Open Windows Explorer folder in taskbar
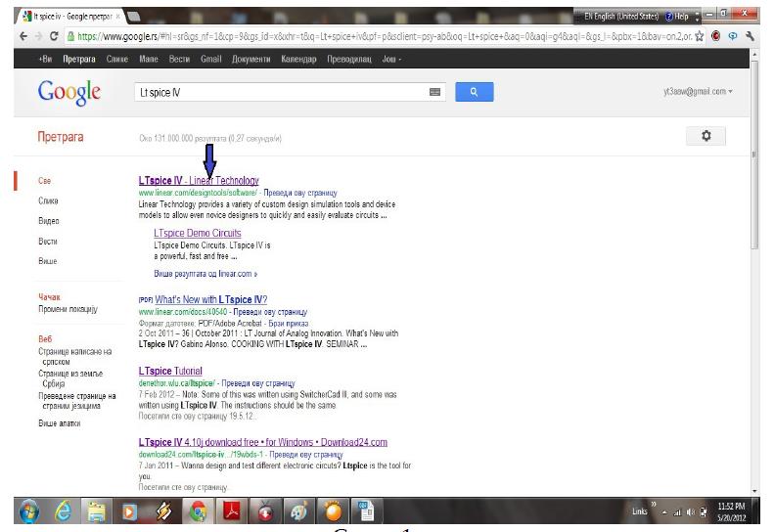Viewport: 775px width, 532px height. [x=96, y=511]
